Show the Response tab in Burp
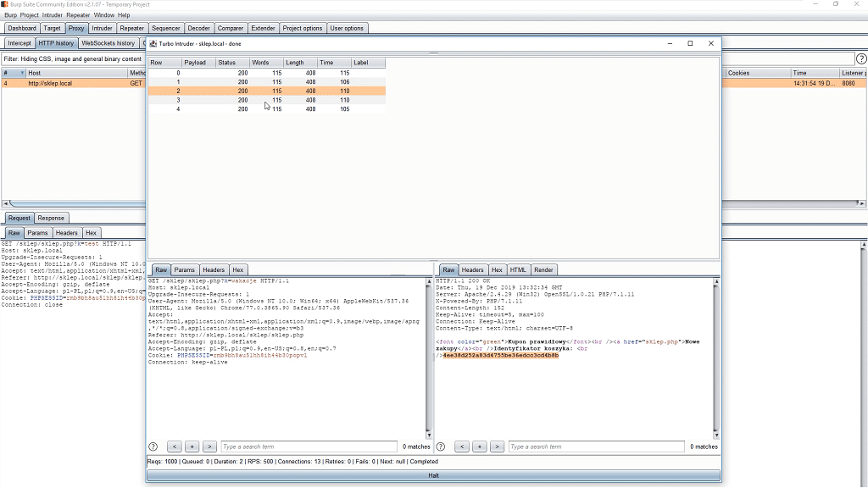Image resolution: width=868 pixels, height=488 pixels. [51, 218]
